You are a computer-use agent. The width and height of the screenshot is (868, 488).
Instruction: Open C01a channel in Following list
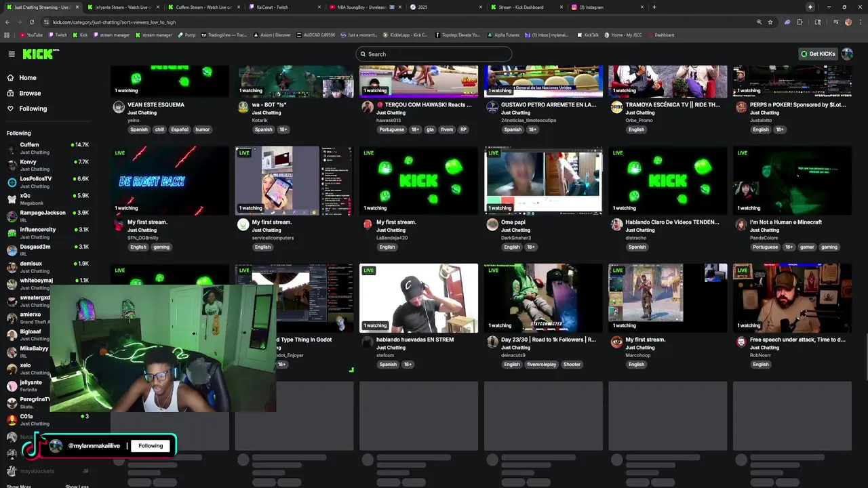(47, 420)
